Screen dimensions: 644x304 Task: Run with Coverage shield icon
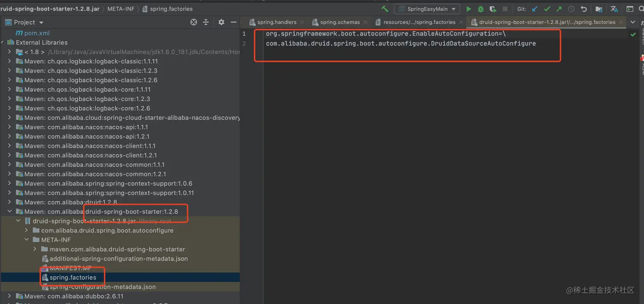pos(493,9)
